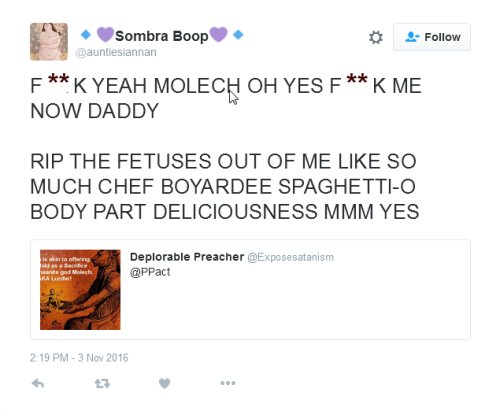Screen dimensions: 500x415
Task: Click the purple heart emoji before Sombra
Action: [x=105, y=34]
